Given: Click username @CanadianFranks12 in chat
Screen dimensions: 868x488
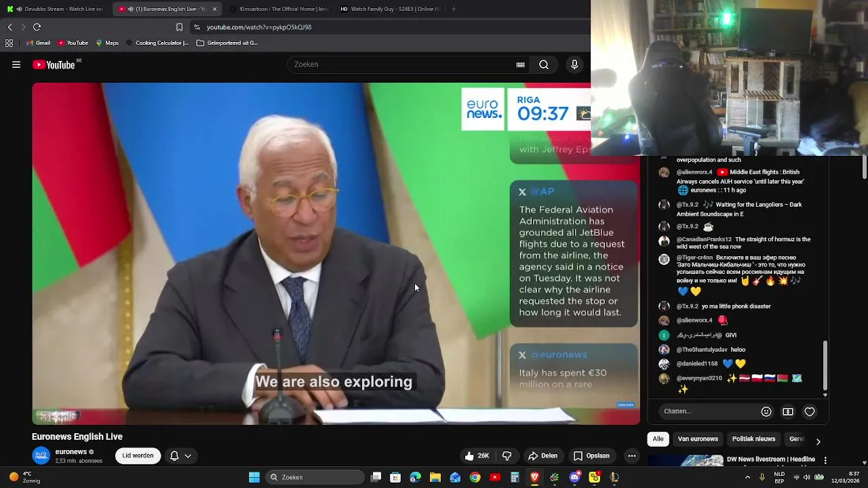Looking at the screenshot, I should click(x=704, y=239).
